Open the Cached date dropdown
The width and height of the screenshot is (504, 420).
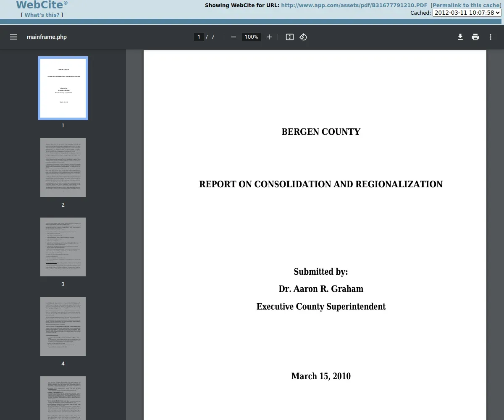click(x=467, y=13)
